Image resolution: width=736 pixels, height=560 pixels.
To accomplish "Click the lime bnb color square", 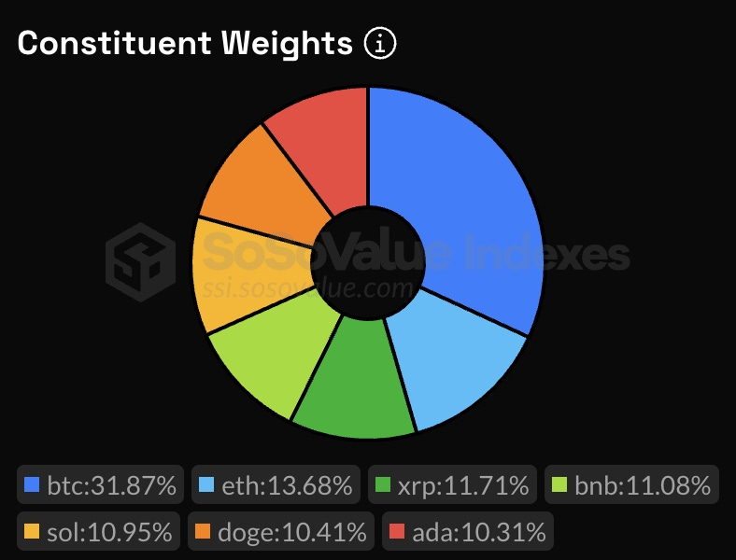I will (559, 484).
